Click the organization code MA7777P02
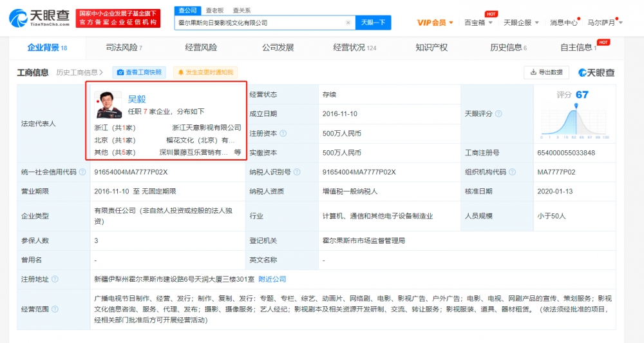Screen dimensions: 644x343 click(556, 172)
